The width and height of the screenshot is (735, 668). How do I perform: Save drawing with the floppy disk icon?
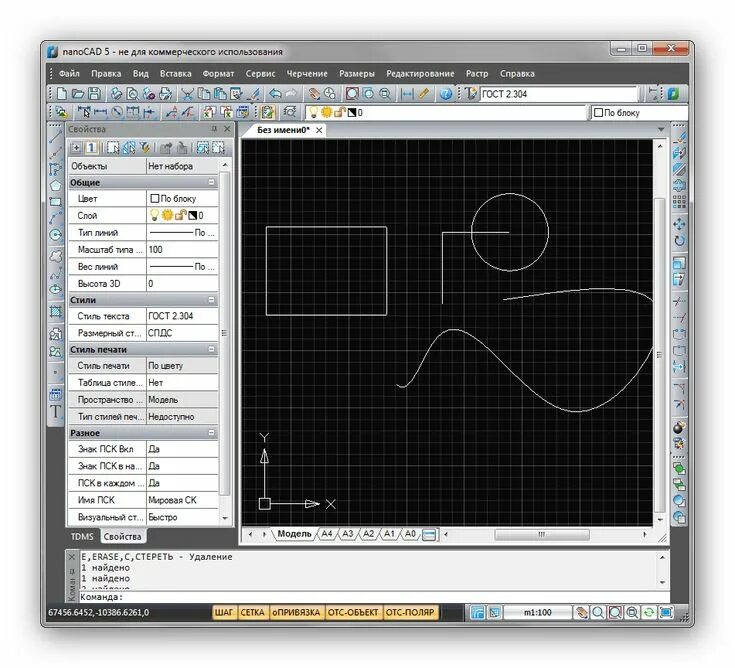tap(94, 94)
